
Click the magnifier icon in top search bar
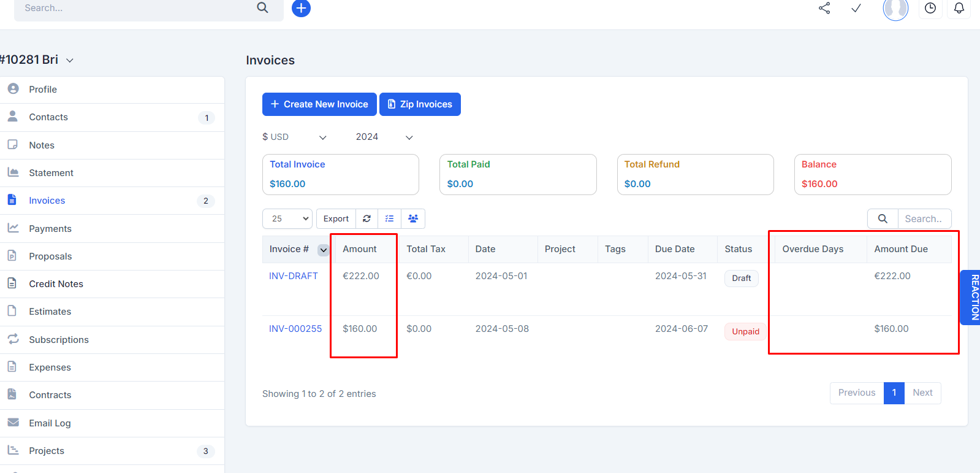tap(262, 8)
